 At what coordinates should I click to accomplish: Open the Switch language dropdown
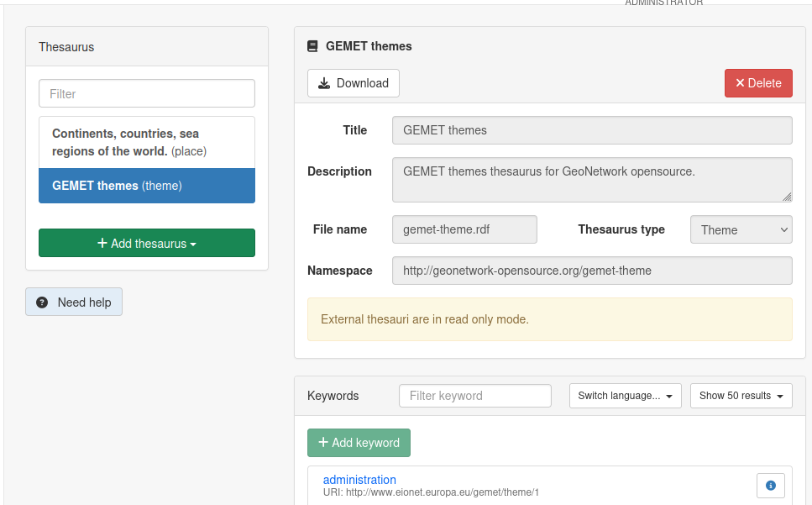pos(625,396)
